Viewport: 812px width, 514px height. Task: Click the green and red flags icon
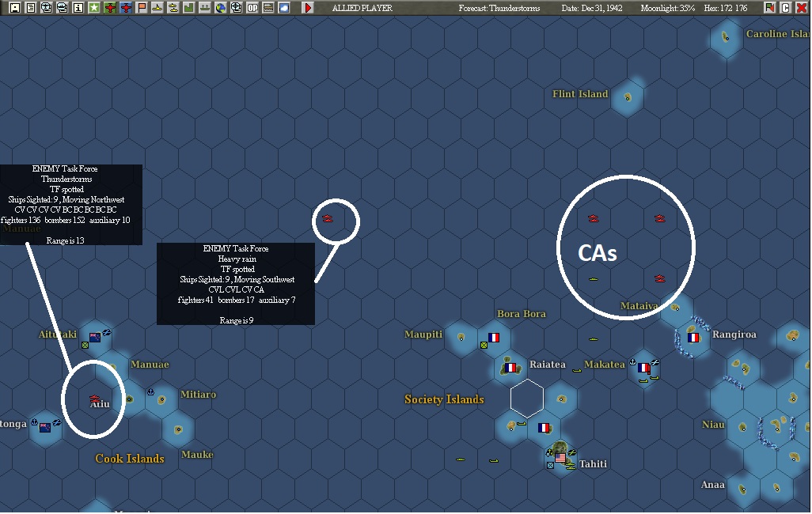point(769,8)
